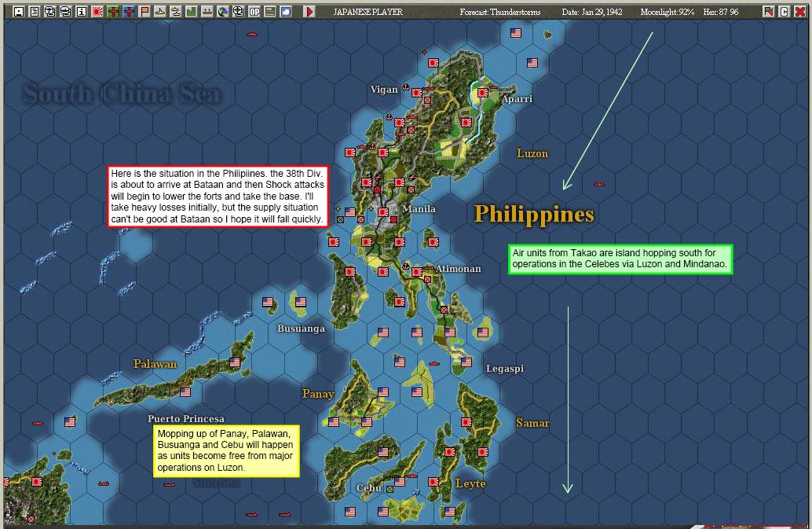Click the green and red flag icon at top right
This screenshot has width=812, height=529.
(769, 12)
